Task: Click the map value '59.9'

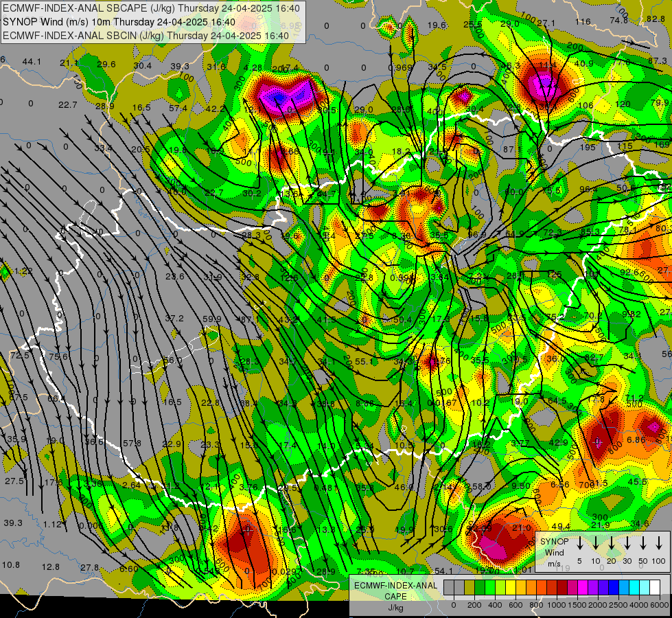Action: coord(211,319)
